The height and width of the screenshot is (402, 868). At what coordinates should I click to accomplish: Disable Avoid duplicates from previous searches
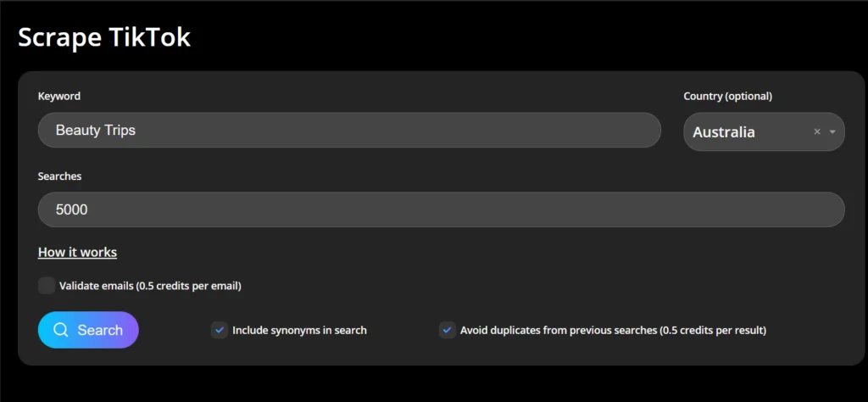pos(447,330)
